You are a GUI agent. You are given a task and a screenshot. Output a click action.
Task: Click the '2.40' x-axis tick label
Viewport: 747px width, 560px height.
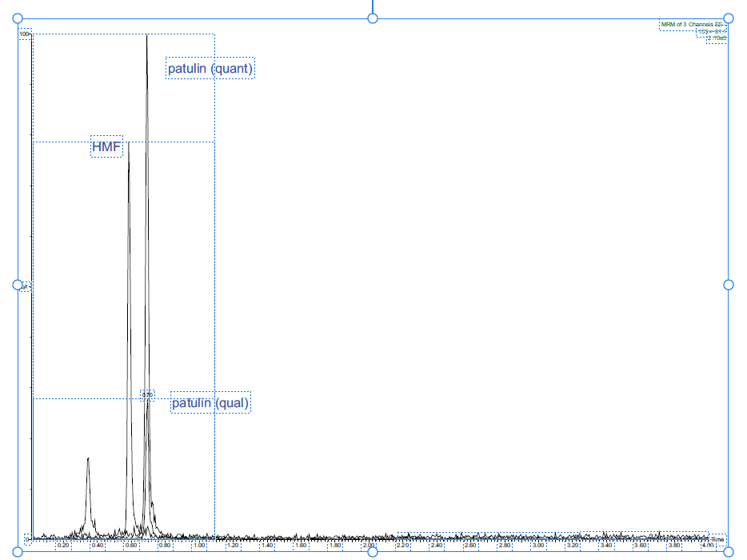pyautogui.click(x=437, y=546)
